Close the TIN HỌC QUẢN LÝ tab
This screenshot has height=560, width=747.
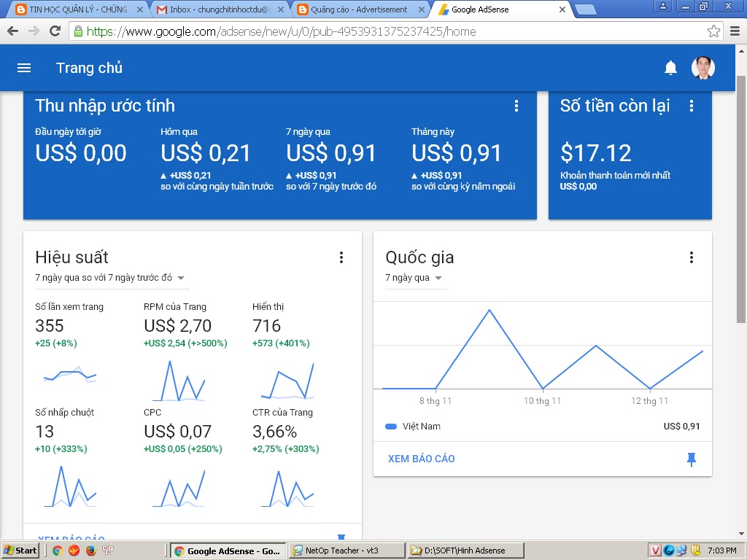140,9
